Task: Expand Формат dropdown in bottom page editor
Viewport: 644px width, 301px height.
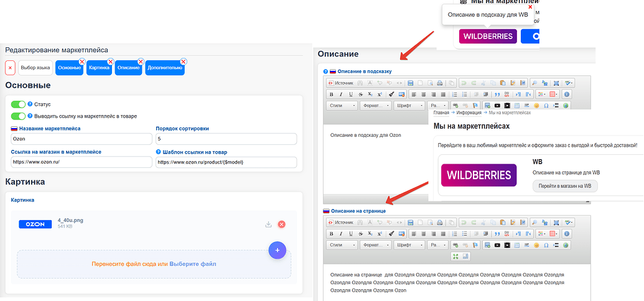Action: [x=375, y=244]
